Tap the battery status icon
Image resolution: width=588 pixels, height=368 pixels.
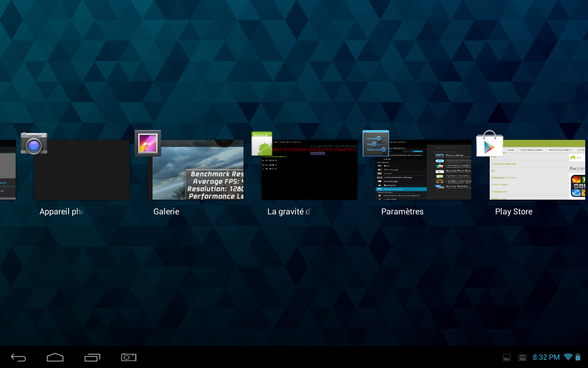(x=578, y=357)
